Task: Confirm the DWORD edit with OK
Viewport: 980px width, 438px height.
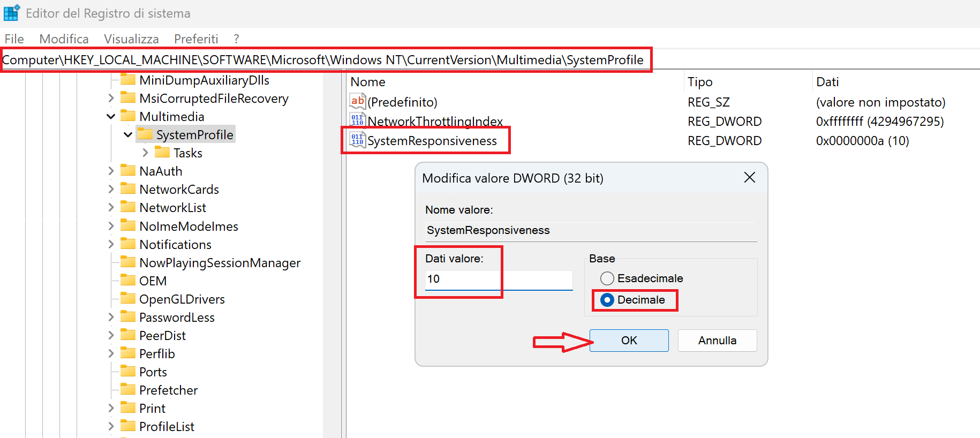Action: (x=629, y=341)
